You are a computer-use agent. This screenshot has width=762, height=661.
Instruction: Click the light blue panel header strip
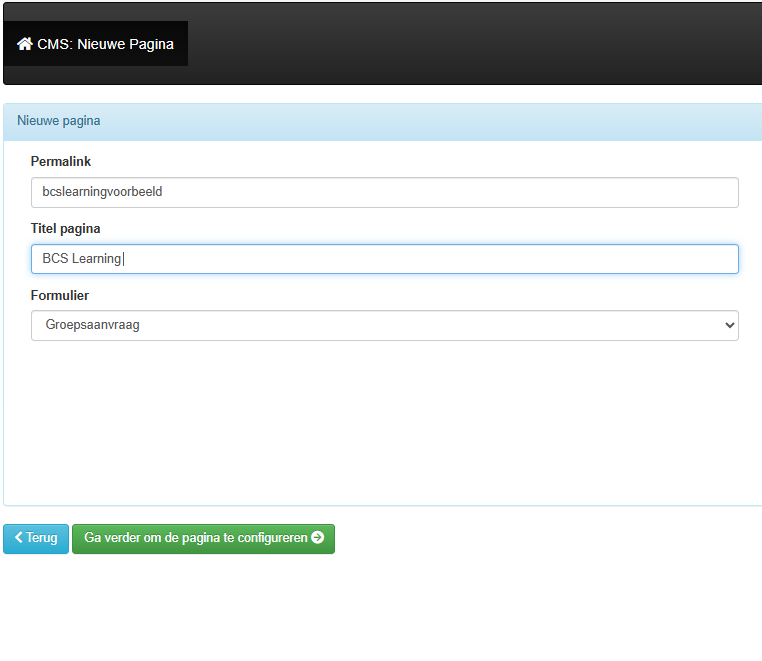(430, 121)
